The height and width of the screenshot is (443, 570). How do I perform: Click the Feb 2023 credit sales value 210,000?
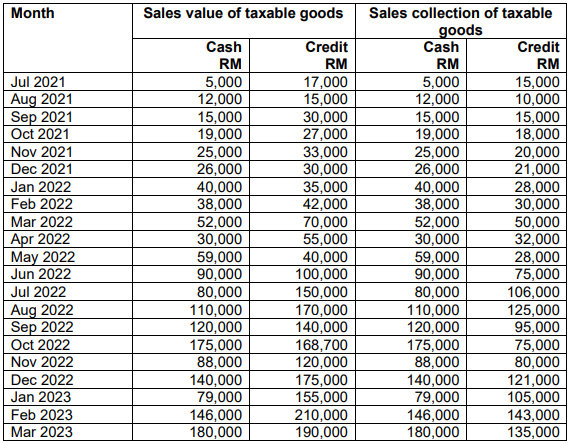point(321,415)
